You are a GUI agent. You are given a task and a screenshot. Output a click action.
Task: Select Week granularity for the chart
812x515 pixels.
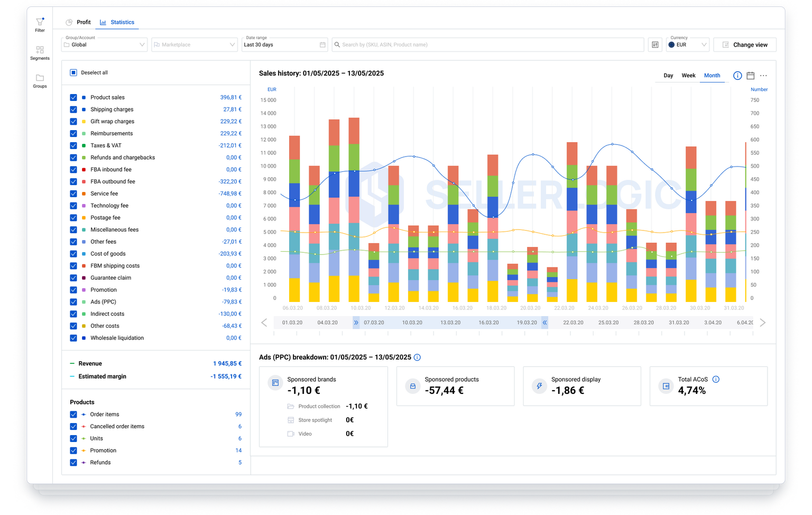[688, 75]
